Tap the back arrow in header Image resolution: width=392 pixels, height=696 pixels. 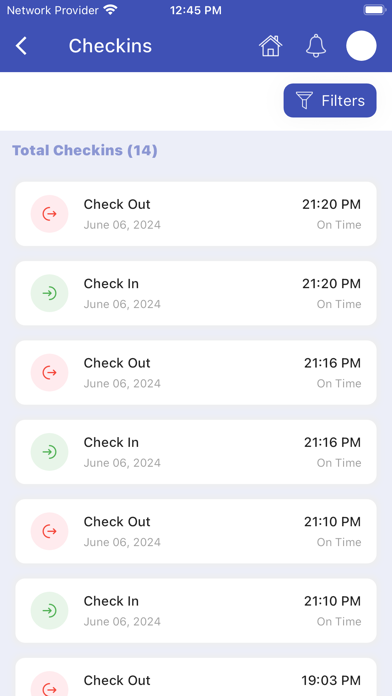[x=21, y=46]
